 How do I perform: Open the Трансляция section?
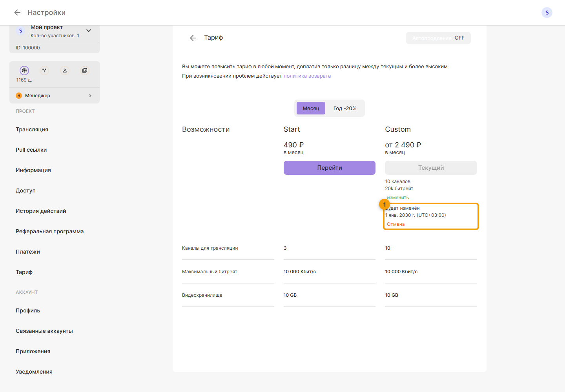pos(32,129)
